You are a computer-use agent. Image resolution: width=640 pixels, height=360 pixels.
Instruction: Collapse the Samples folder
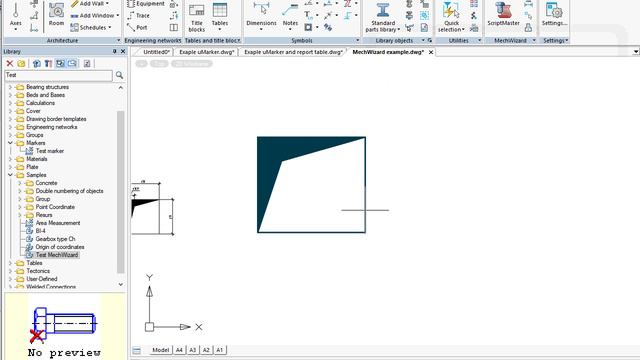pyautogui.click(x=10, y=175)
